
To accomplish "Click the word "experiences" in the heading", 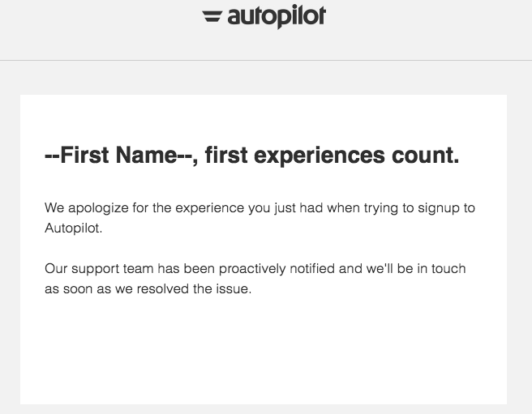I will 320,156.
